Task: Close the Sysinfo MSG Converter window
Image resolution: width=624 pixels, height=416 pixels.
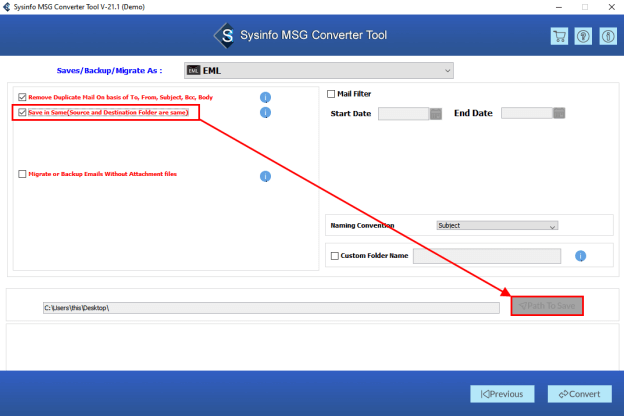Action: pyautogui.click(x=612, y=7)
